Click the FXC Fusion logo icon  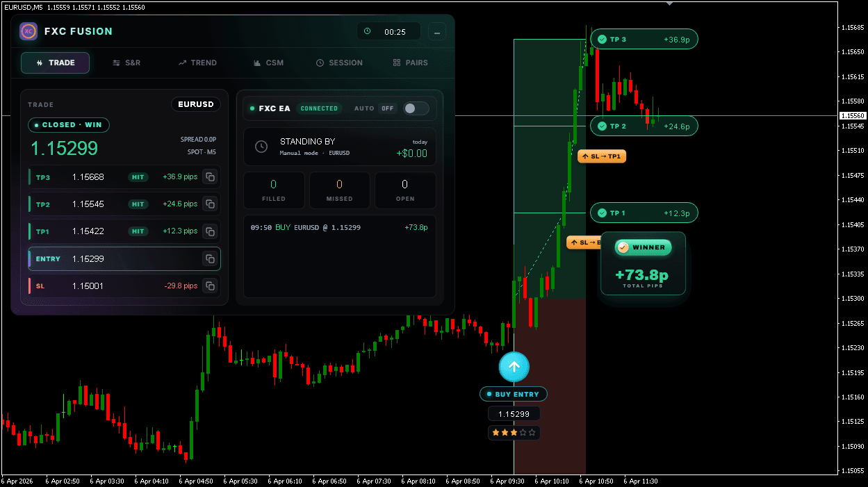(x=28, y=31)
